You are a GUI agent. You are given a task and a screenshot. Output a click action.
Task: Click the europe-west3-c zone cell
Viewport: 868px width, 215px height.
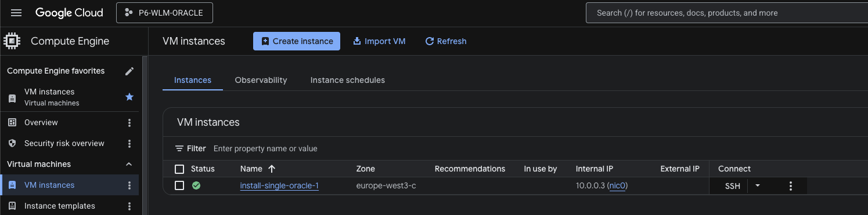386,185
